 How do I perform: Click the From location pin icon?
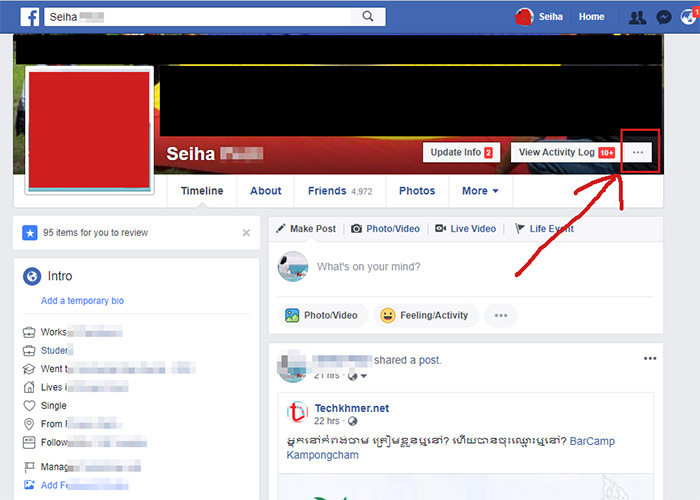(29, 424)
